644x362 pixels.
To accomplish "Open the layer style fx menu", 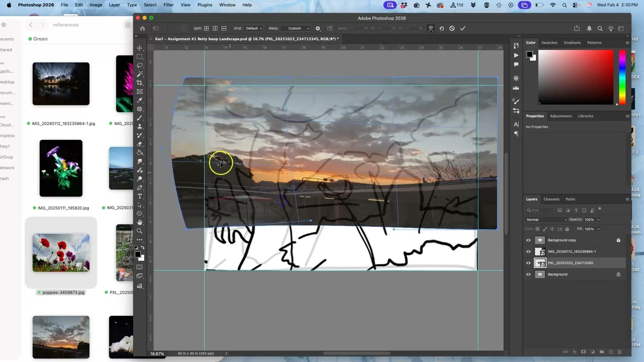I will point(574,352).
